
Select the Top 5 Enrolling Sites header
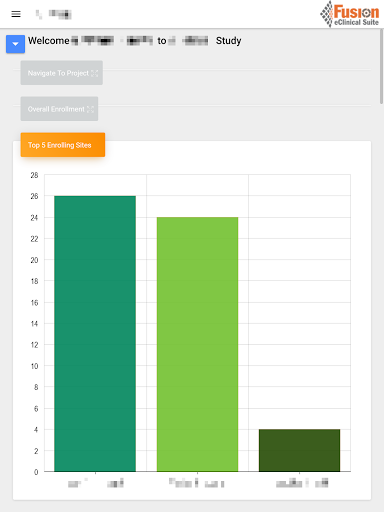click(x=63, y=145)
